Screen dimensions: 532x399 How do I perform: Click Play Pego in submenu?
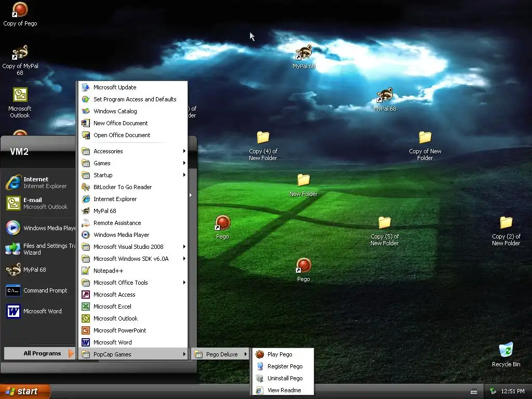283,354
